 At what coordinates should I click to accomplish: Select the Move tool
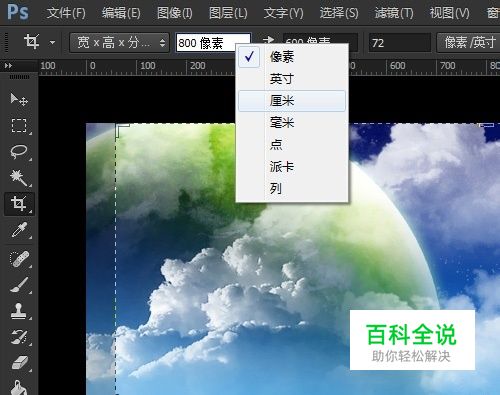point(19,99)
